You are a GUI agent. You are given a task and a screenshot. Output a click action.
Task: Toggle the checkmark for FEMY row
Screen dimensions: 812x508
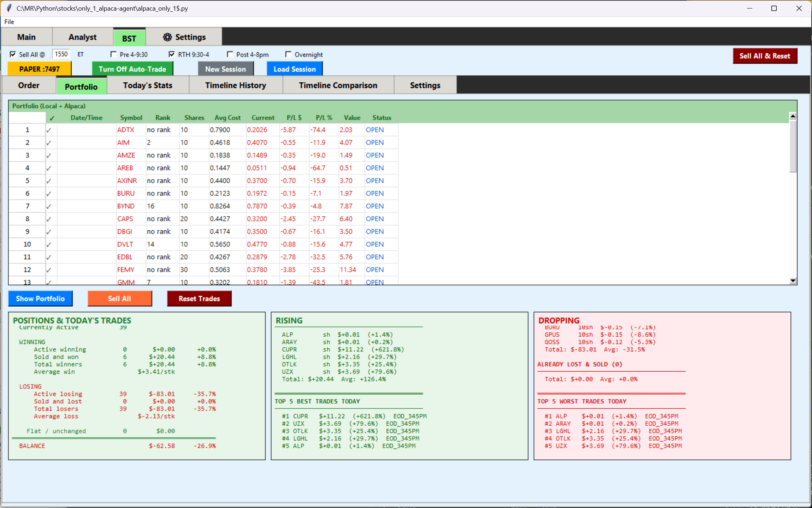tap(49, 270)
